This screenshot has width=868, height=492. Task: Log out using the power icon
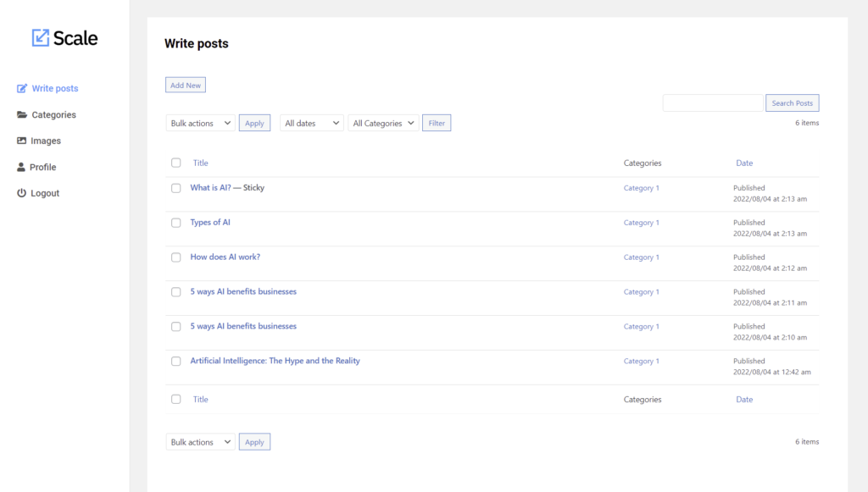point(20,192)
